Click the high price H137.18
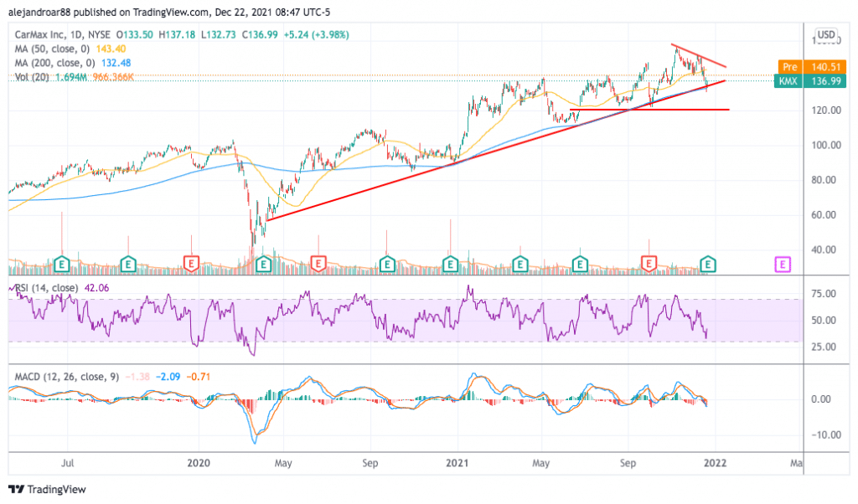Viewport: 858px width, 504px height. point(177,34)
